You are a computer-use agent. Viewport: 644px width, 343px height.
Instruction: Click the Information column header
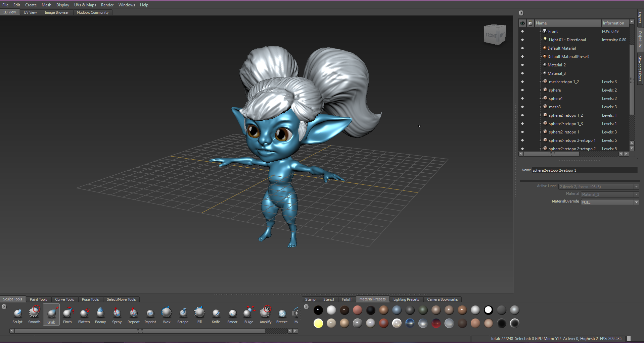(615, 23)
